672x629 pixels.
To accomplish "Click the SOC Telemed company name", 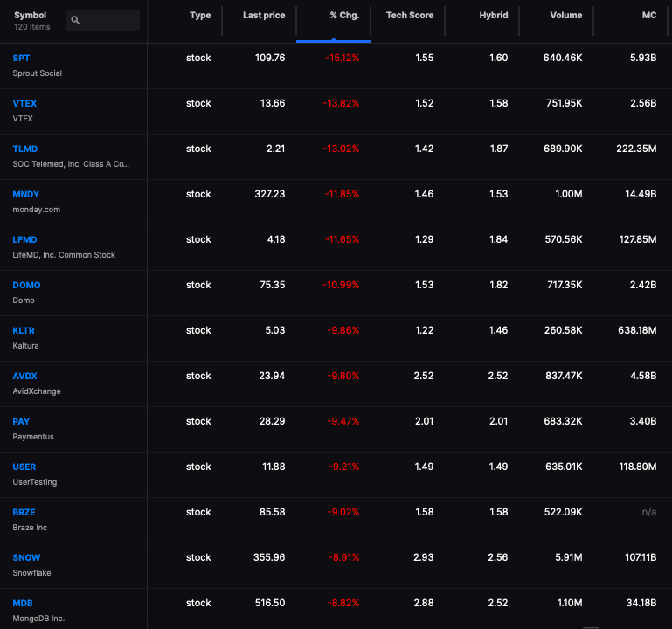I will coord(71,164).
